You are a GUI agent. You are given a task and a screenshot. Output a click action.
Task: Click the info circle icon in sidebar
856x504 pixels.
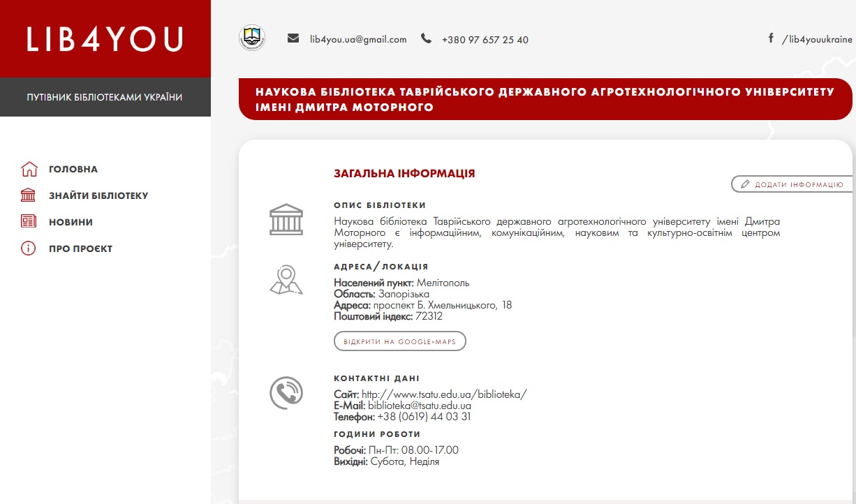point(29,249)
